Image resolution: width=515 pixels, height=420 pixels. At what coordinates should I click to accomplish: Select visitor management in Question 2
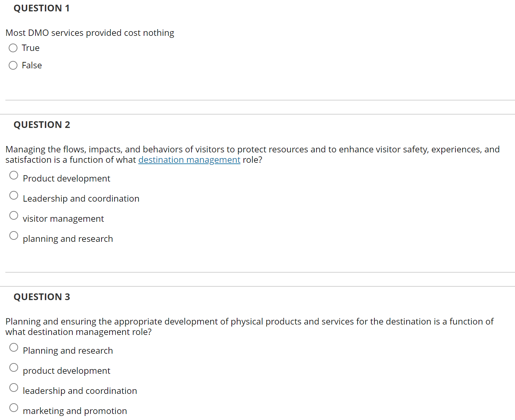[14, 215]
